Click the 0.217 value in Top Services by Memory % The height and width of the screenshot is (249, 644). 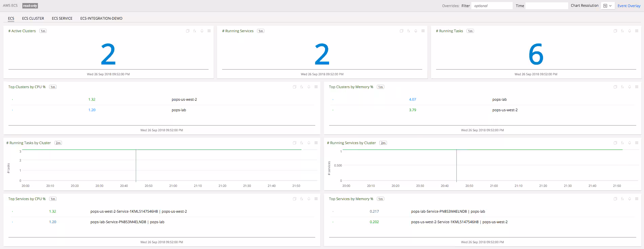coord(374,211)
